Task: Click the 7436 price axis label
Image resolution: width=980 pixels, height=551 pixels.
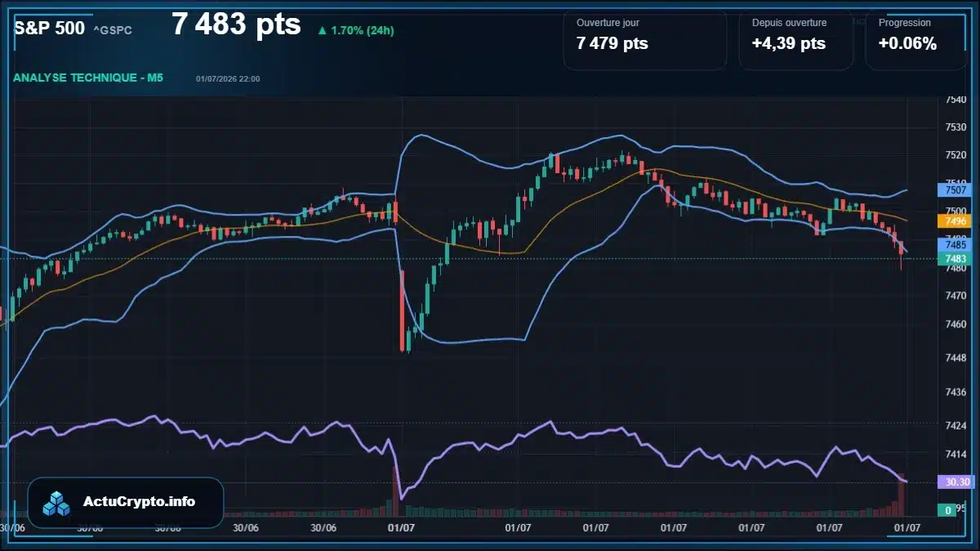Action: (955, 392)
